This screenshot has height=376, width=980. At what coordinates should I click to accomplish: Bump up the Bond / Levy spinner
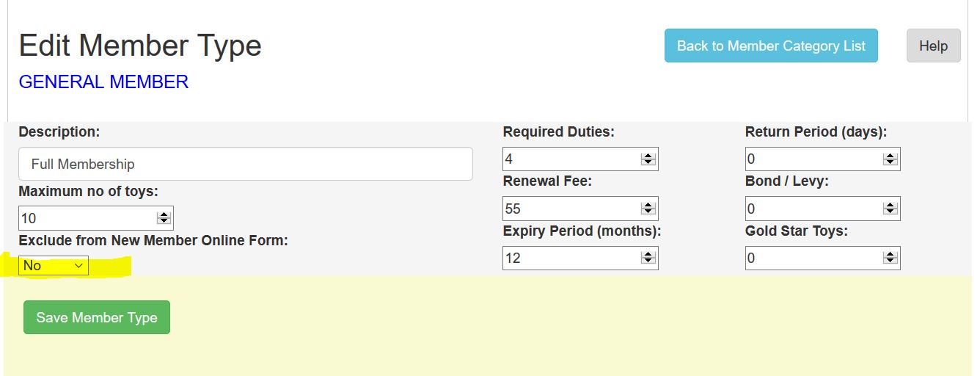(891, 206)
